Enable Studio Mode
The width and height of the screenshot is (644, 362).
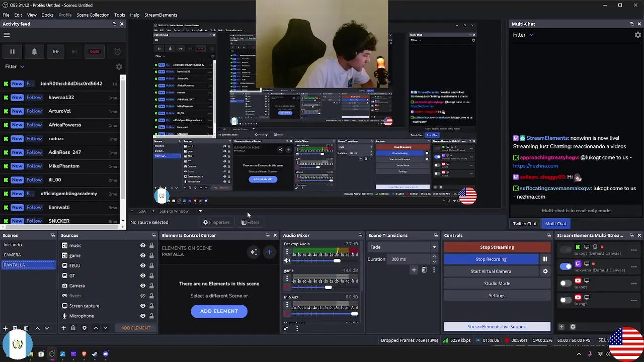click(497, 284)
